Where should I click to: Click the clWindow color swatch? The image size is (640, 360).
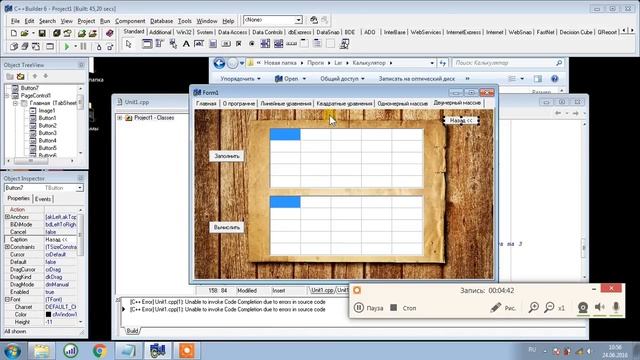pos(48,315)
